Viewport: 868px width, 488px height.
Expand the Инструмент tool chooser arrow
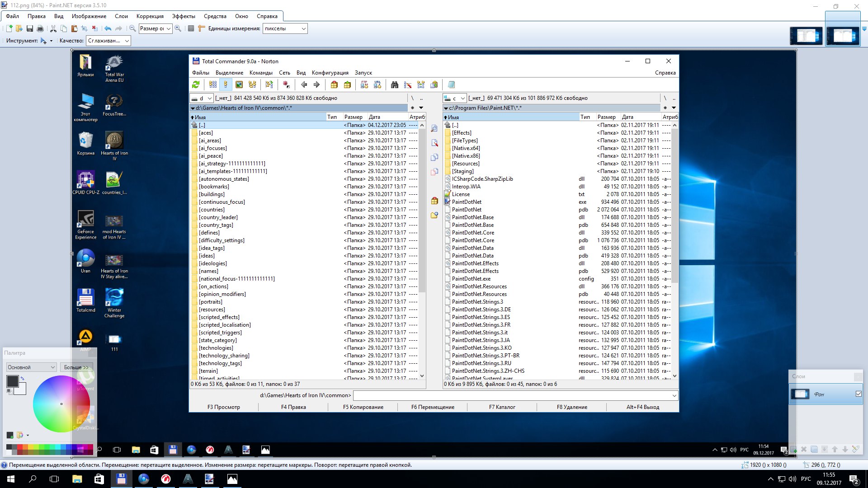coord(51,41)
